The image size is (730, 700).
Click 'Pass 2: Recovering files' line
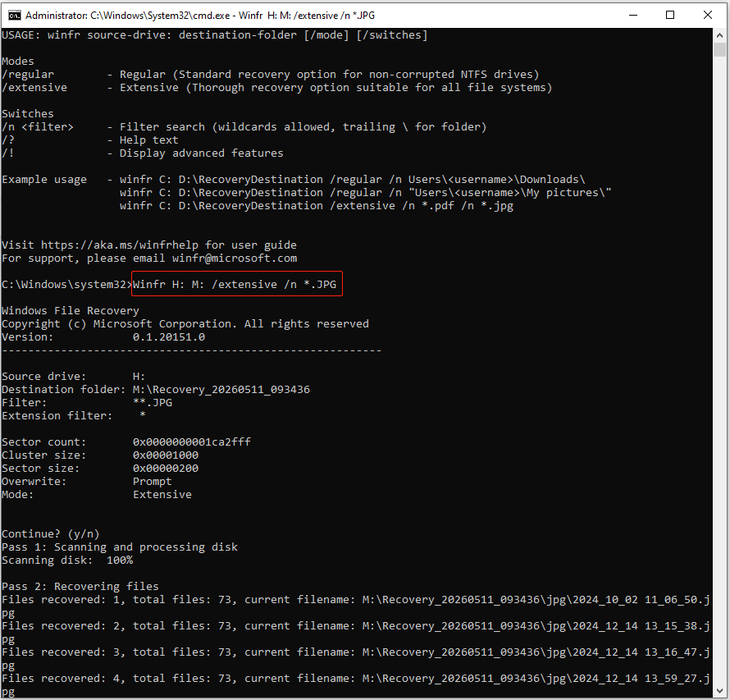pyautogui.click(x=80, y=587)
